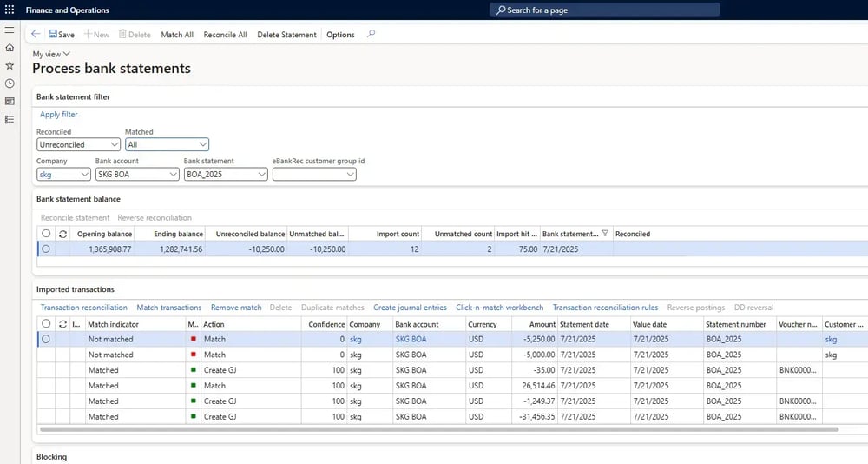Click green indicator on -35.00 row
Image resolution: width=868 pixels, height=464 pixels.
pos(194,370)
